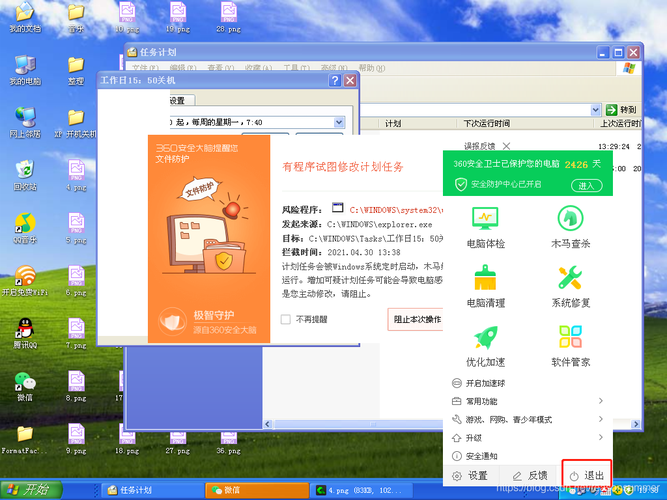Tick the 不再提醒 checkbox
The width and height of the screenshot is (667, 500).
pyautogui.click(x=286, y=319)
